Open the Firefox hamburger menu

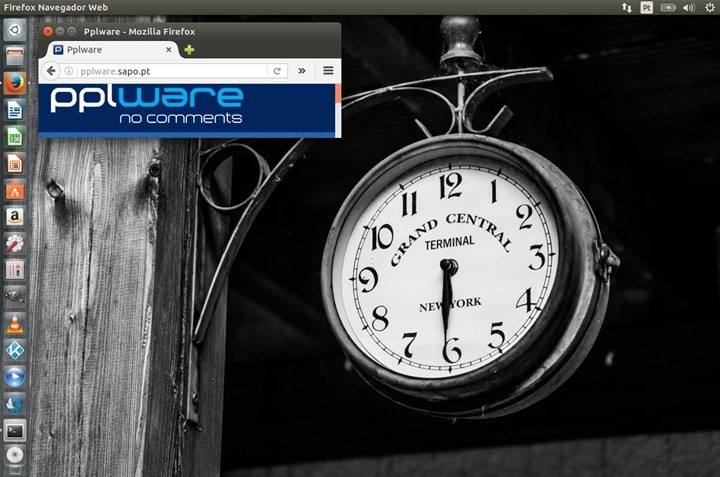(x=328, y=71)
